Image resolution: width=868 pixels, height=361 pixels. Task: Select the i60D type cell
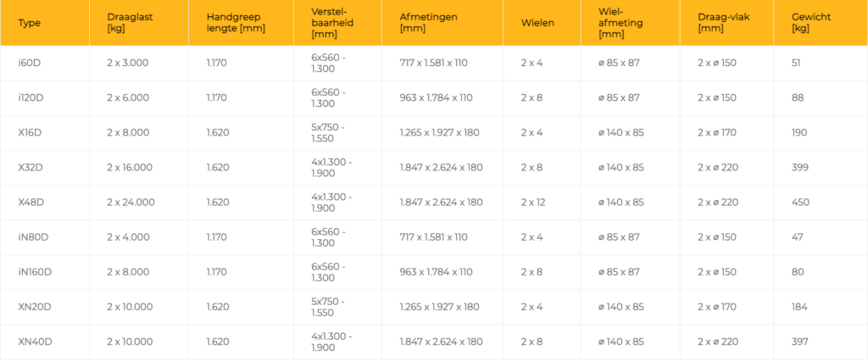click(x=45, y=63)
